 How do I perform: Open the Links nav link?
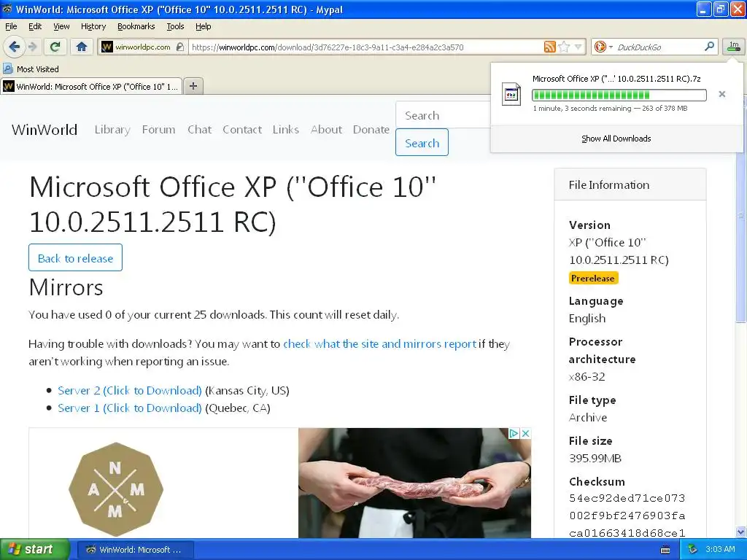pyautogui.click(x=285, y=130)
